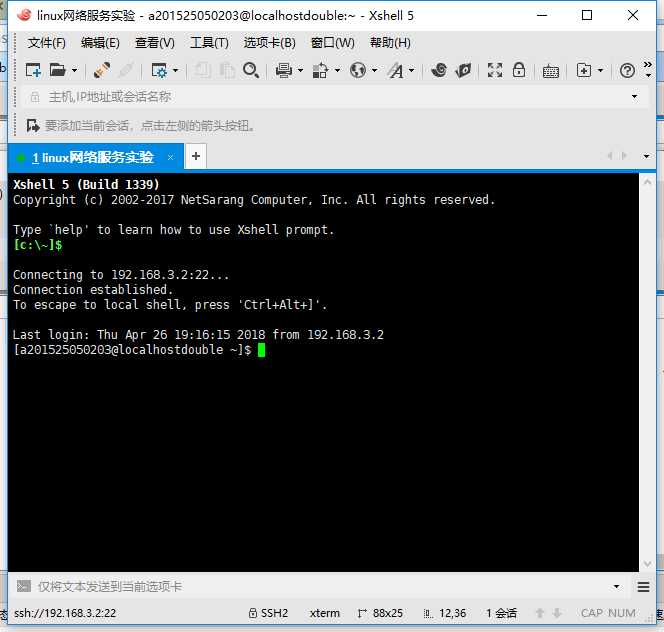
Task: Click the Paste icon
Action: [x=227, y=70]
